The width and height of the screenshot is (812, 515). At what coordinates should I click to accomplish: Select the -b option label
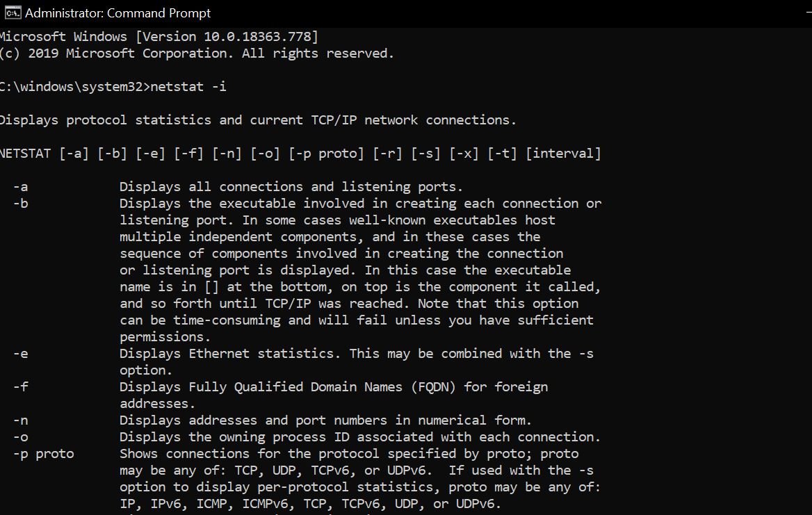point(20,203)
